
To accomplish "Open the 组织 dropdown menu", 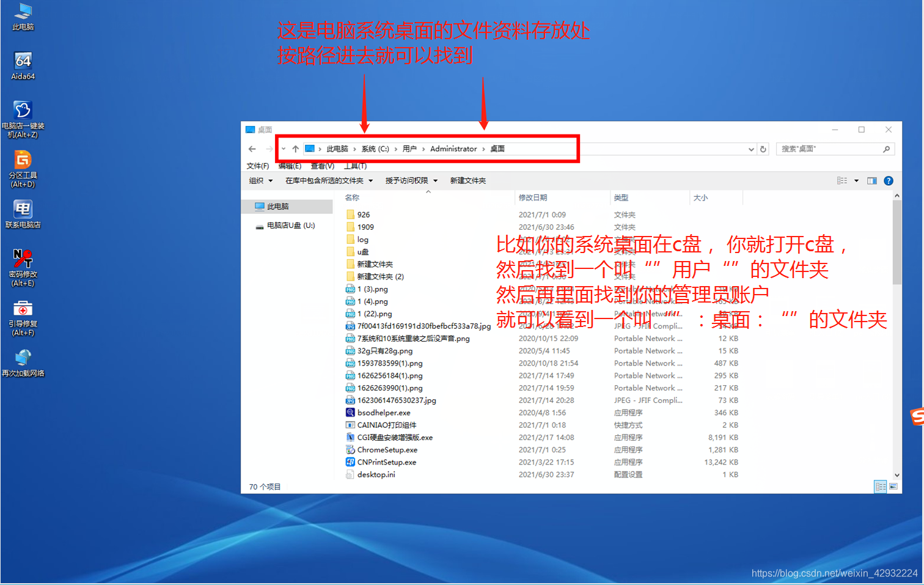I will (x=261, y=180).
